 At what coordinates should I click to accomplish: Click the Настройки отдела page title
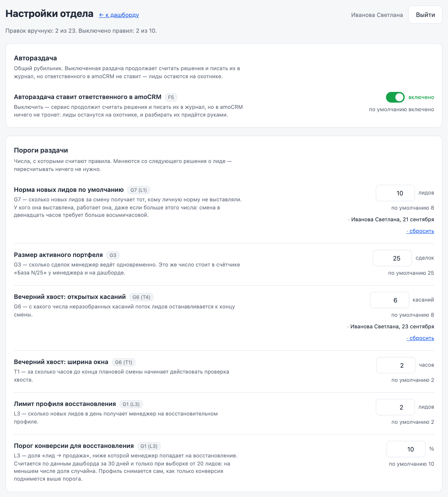tap(49, 14)
